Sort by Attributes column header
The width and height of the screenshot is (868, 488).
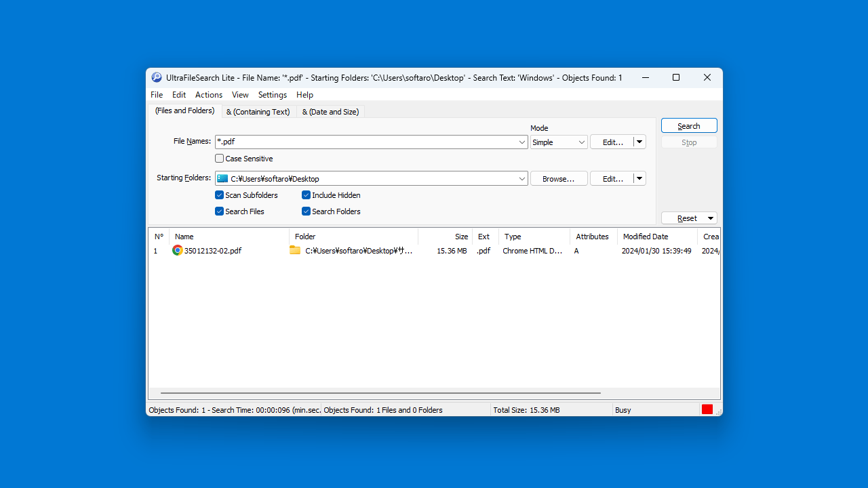(594, 237)
